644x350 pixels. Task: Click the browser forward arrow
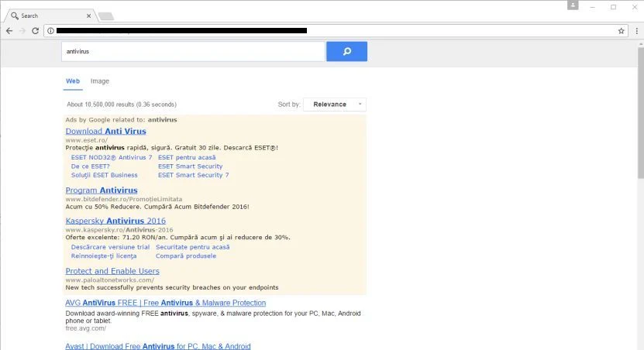22,31
